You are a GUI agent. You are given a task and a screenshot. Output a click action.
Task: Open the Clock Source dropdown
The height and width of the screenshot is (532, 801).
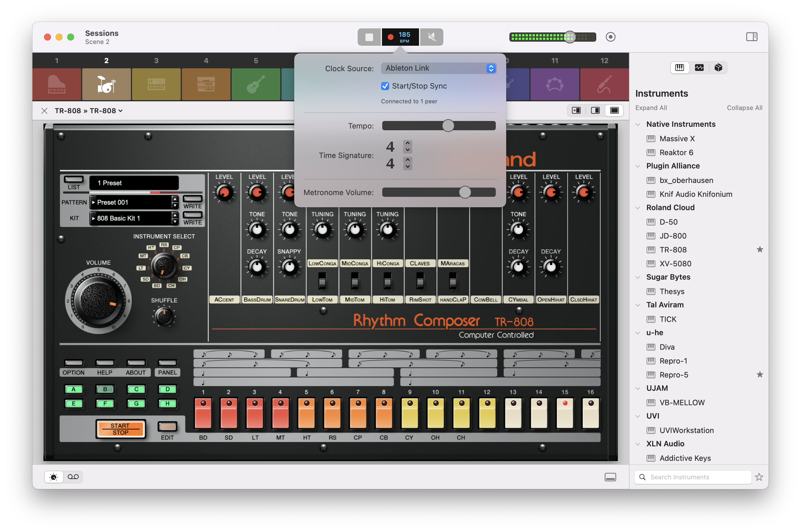pos(438,68)
